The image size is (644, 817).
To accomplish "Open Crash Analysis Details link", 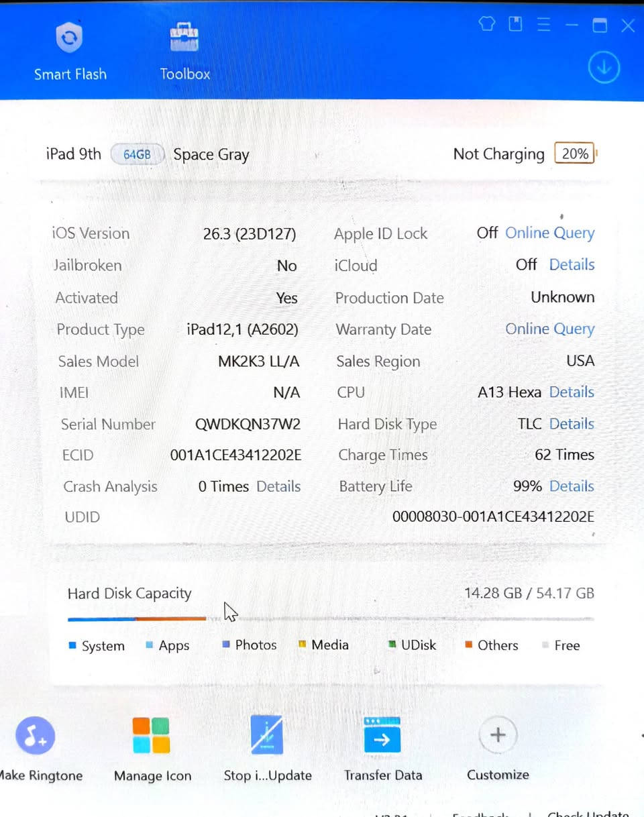I will point(278,486).
